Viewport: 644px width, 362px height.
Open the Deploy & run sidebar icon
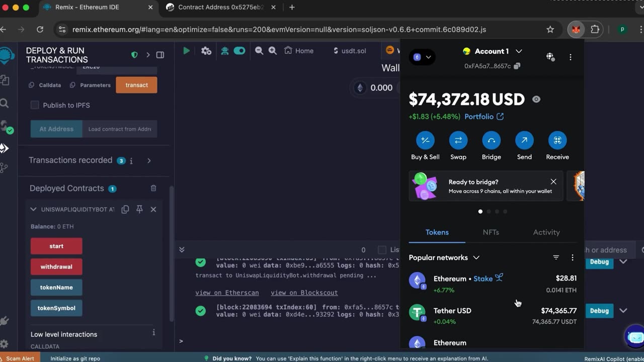[4, 148]
